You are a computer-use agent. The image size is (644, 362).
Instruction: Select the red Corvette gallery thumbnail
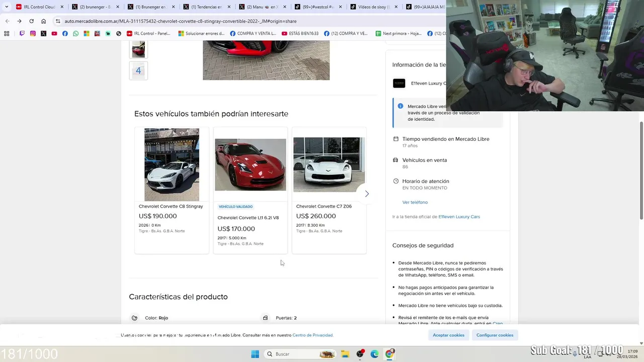click(138, 49)
